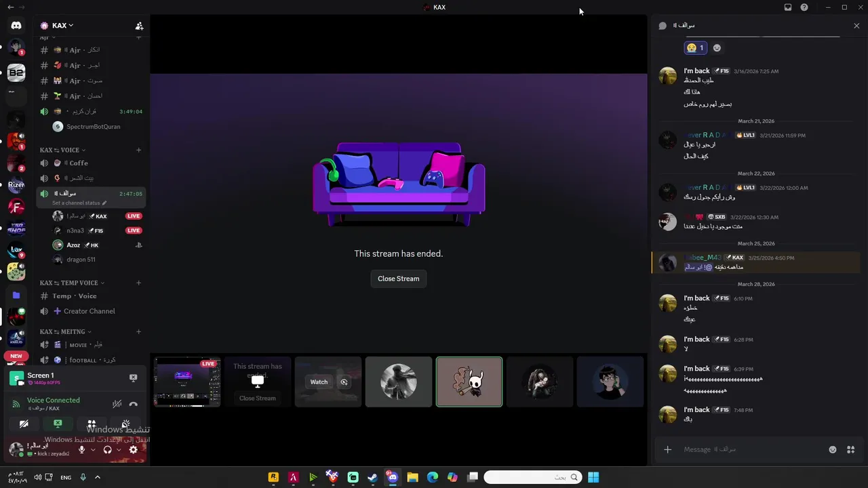Open Discord direct messages home
Image resolution: width=868 pixels, height=488 pixels.
coord(16,25)
